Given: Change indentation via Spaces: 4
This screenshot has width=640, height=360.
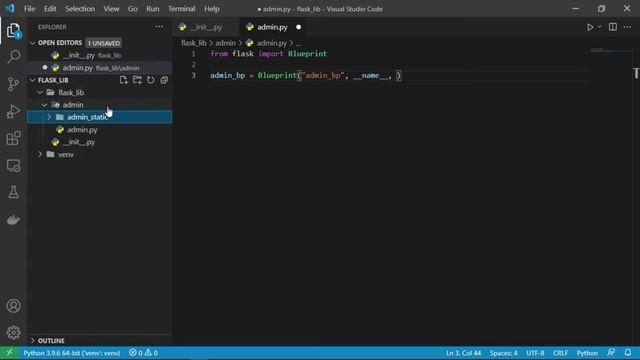Looking at the screenshot, I should [503, 353].
